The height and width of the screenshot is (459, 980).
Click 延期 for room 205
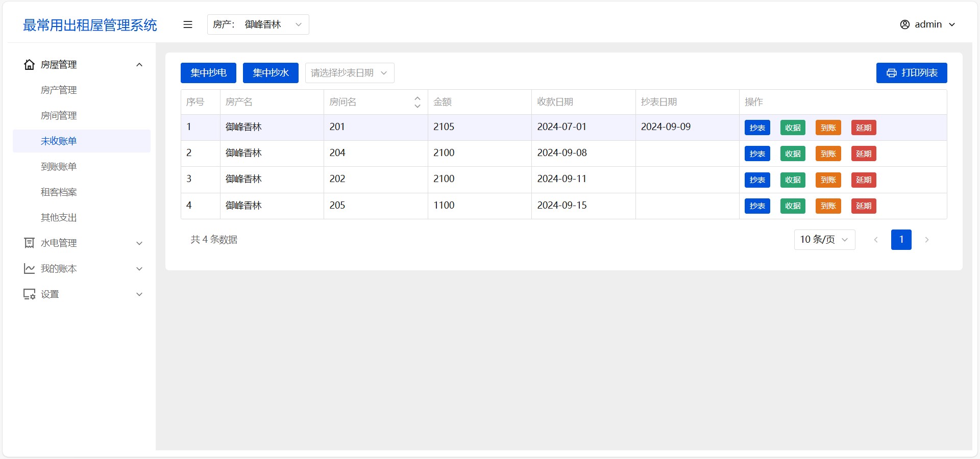tap(864, 206)
